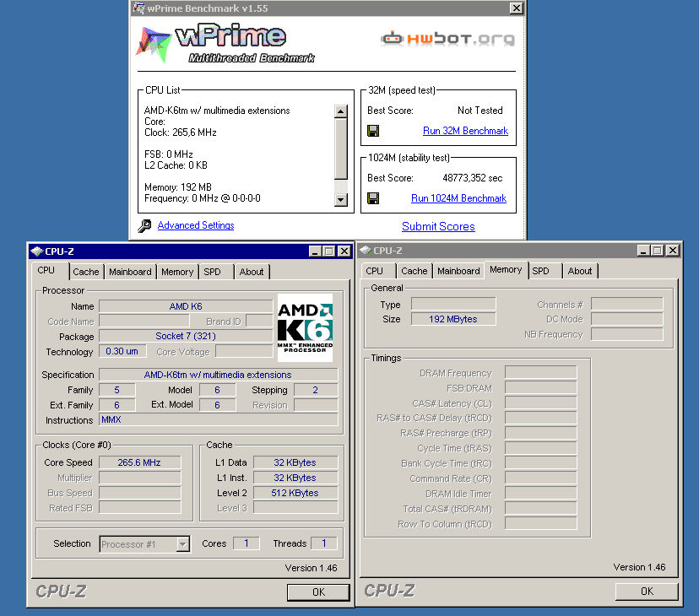Viewport: 699px width, 616px height.
Task: Click Stepping value 2
Action: [316, 390]
